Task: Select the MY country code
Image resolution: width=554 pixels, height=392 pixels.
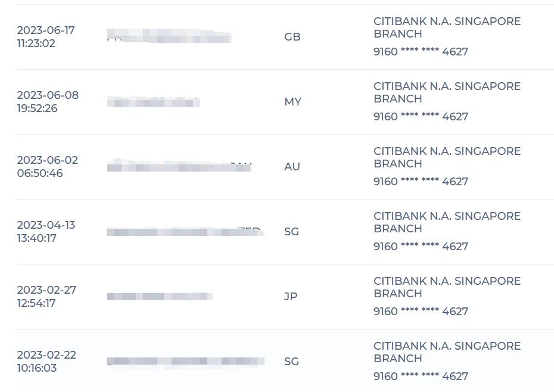Action: (x=293, y=102)
